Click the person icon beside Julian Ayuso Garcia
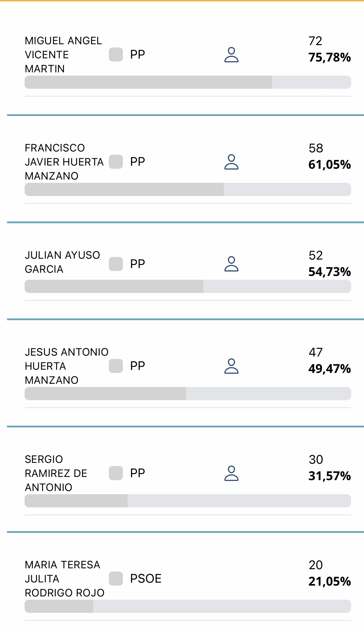Screen dimensions: 364x631 point(231,264)
